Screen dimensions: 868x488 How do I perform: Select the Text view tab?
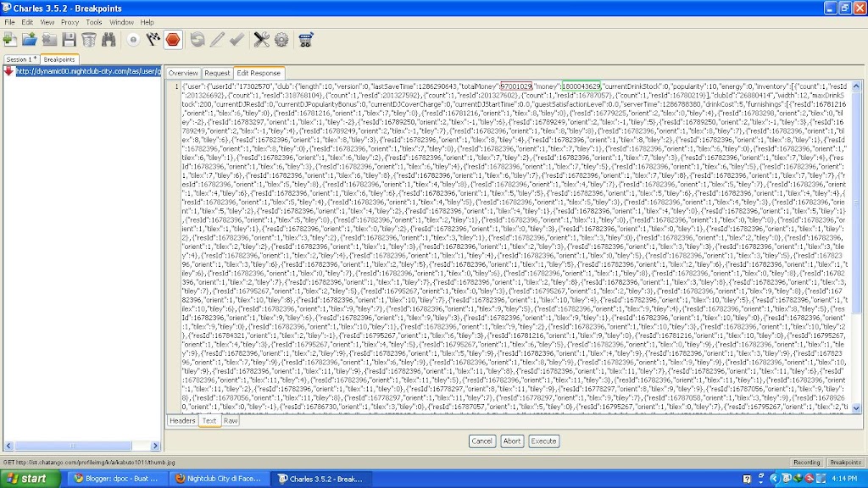[209, 420]
